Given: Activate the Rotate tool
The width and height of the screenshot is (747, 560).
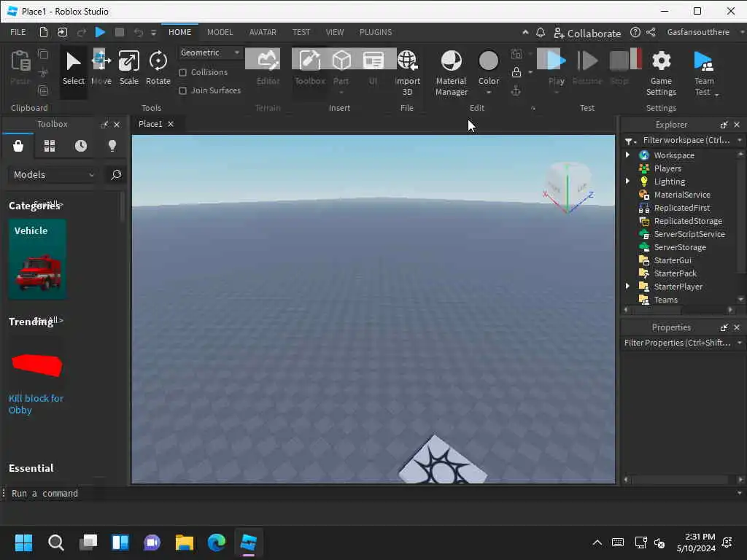Looking at the screenshot, I should [158, 68].
